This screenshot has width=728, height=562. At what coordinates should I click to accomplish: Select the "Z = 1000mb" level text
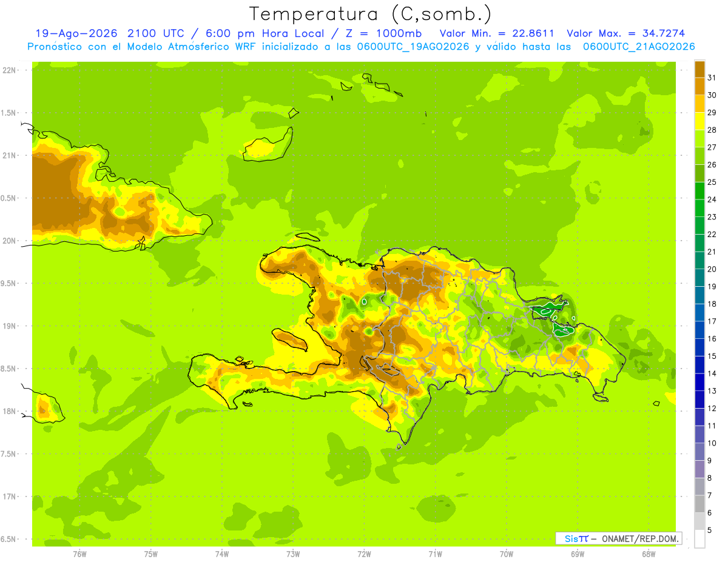(383, 33)
